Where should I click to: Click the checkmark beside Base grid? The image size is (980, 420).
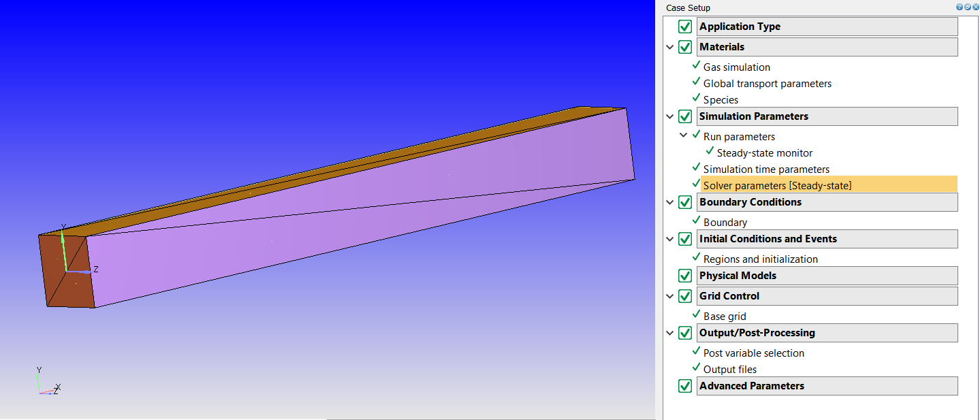(x=696, y=315)
